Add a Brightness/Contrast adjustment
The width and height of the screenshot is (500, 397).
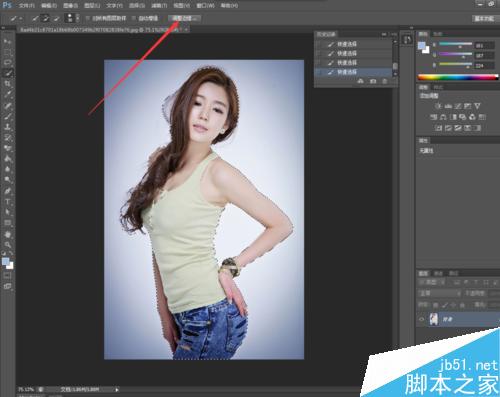[438, 106]
